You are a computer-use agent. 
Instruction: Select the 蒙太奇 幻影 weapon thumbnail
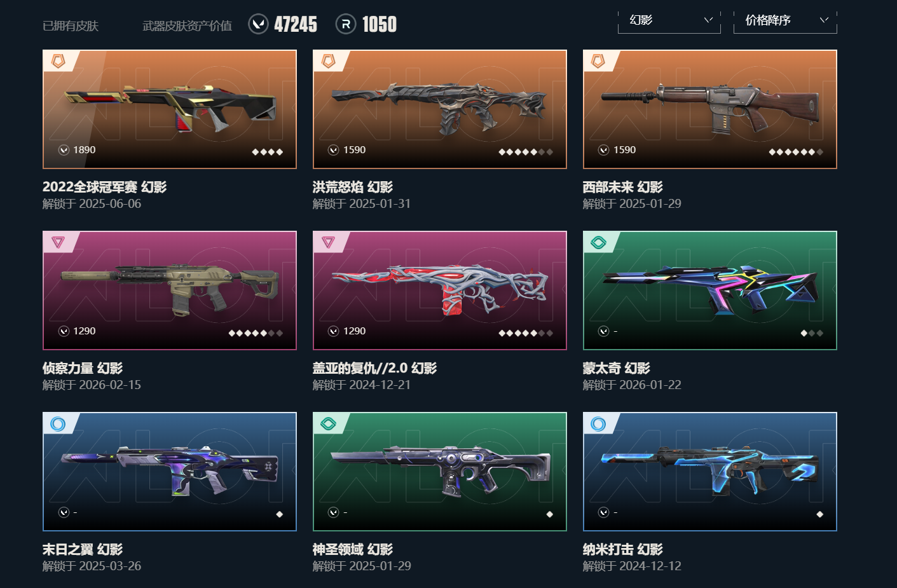(710, 291)
